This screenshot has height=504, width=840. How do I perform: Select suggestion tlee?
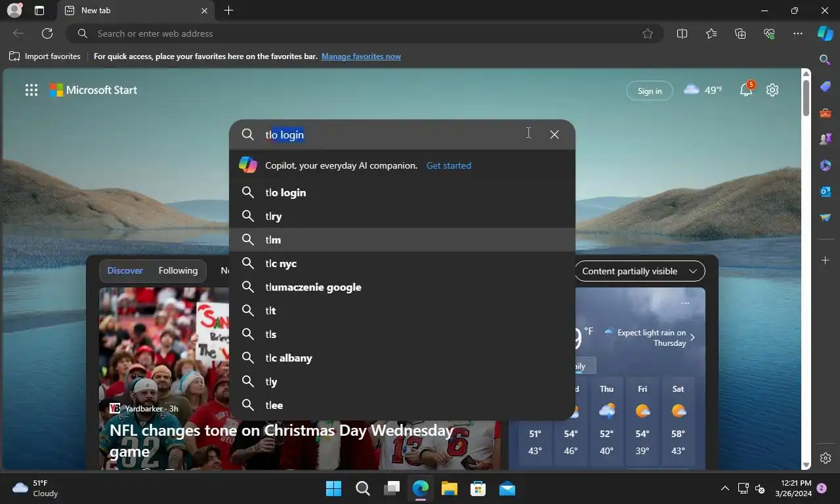click(402, 405)
